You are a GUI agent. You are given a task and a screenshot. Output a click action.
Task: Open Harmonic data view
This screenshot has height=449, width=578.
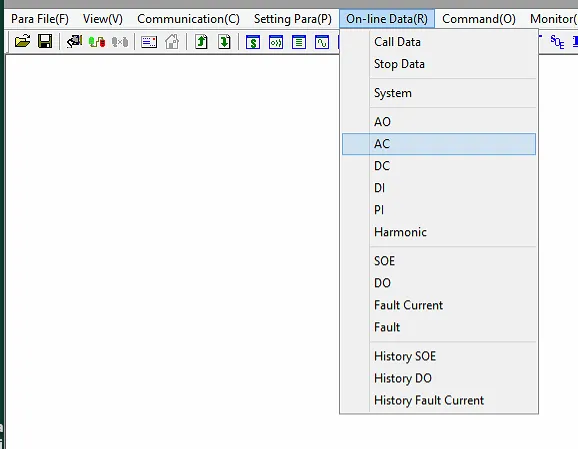click(x=439, y=232)
